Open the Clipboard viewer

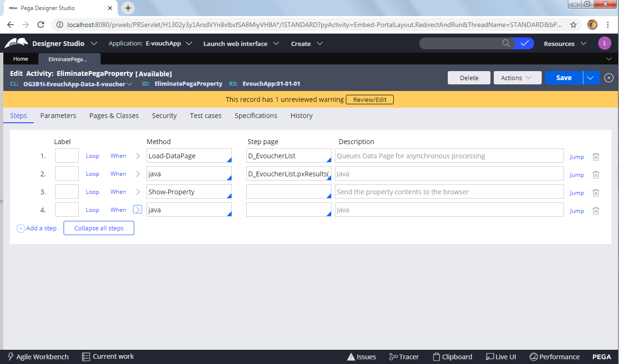click(x=452, y=356)
